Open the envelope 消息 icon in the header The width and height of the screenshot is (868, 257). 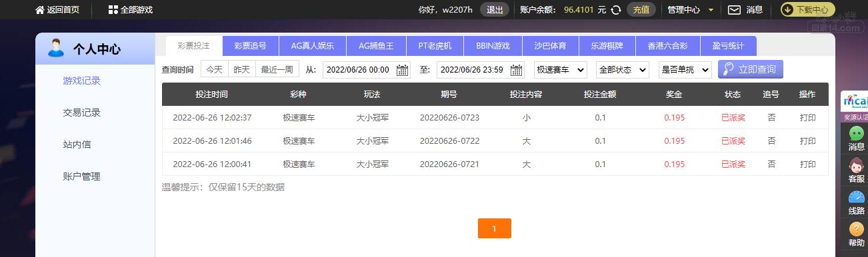(734, 10)
